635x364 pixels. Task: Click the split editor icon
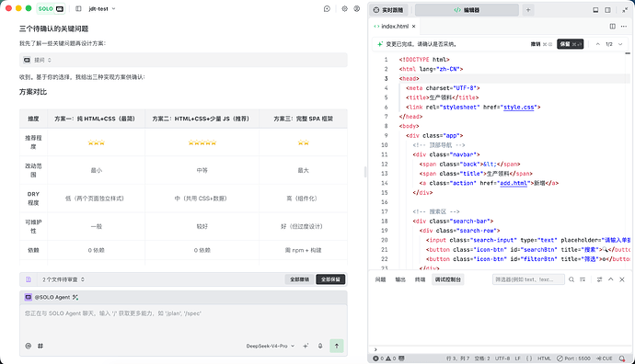click(613, 27)
